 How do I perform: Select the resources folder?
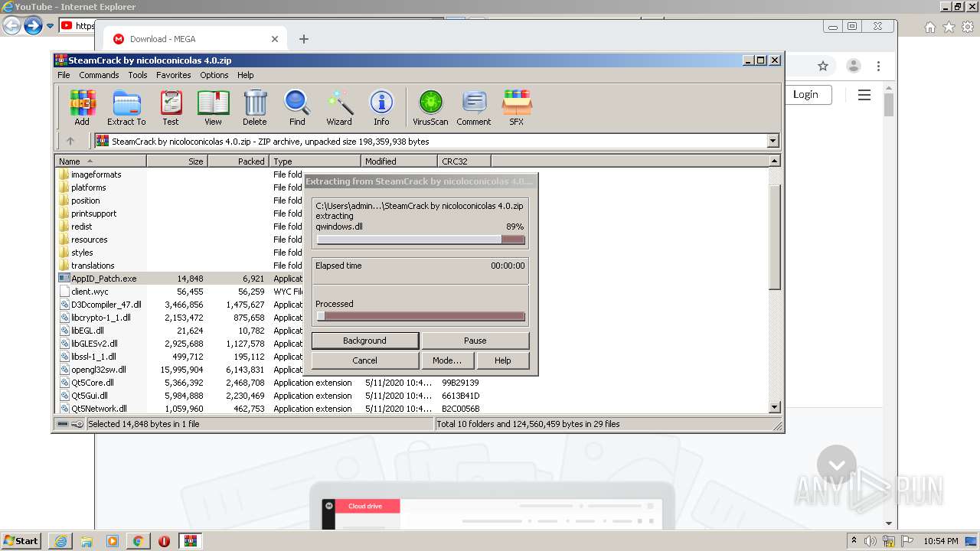coord(89,240)
